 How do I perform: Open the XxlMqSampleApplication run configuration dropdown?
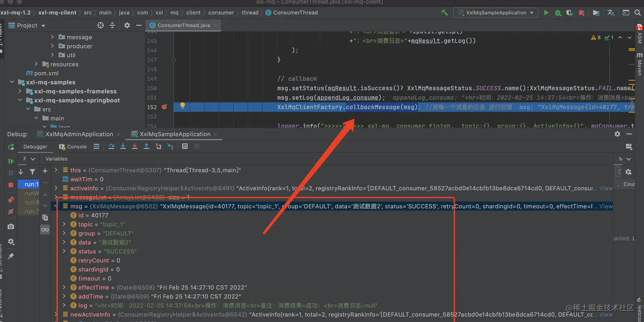coord(496,13)
